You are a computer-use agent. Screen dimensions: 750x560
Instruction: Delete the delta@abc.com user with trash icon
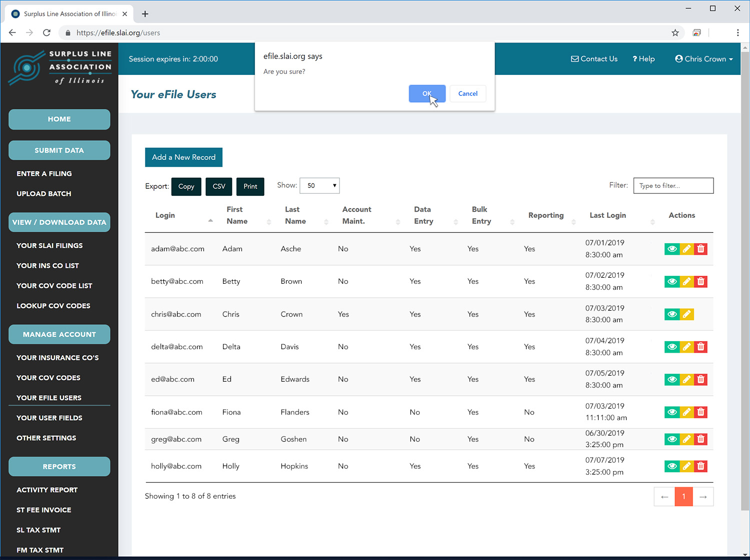coord(700,347)
